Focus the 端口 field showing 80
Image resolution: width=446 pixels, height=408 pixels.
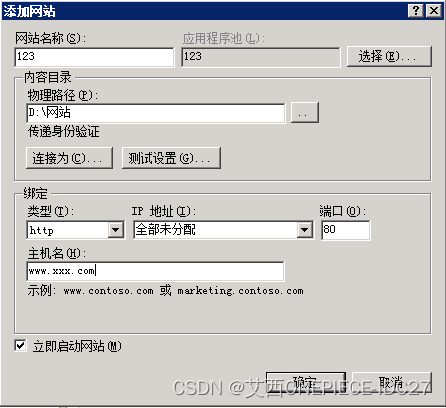[345, 230]
